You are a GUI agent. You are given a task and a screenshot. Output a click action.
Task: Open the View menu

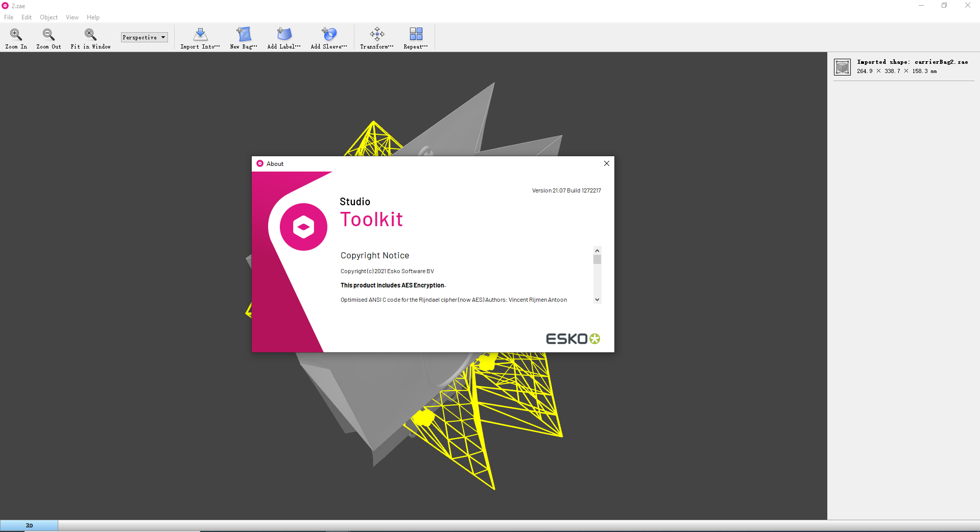(71, 17)
